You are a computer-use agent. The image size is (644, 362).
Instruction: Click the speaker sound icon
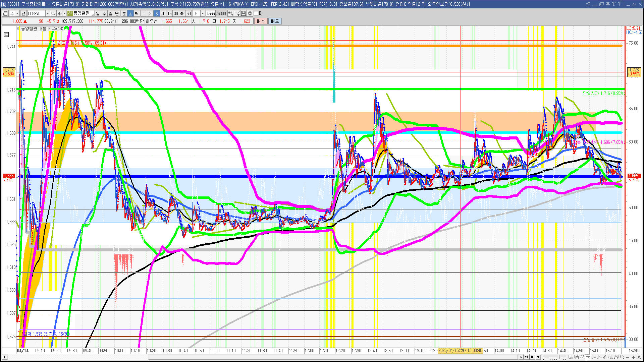[59, 13]
